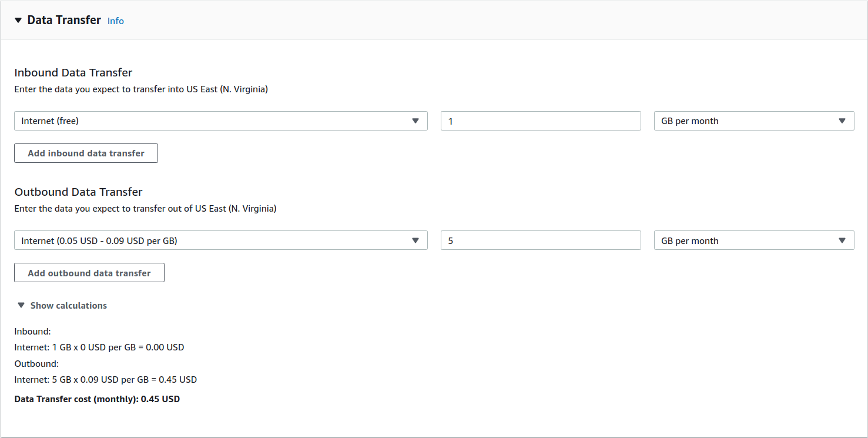
Task: Click the arrow icon on the outbound unit dropdown
Action: 842,240
